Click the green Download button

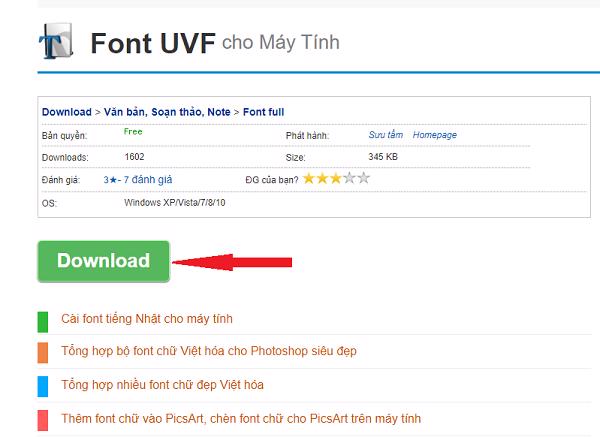pyautogui.click(x=103, y=261)
